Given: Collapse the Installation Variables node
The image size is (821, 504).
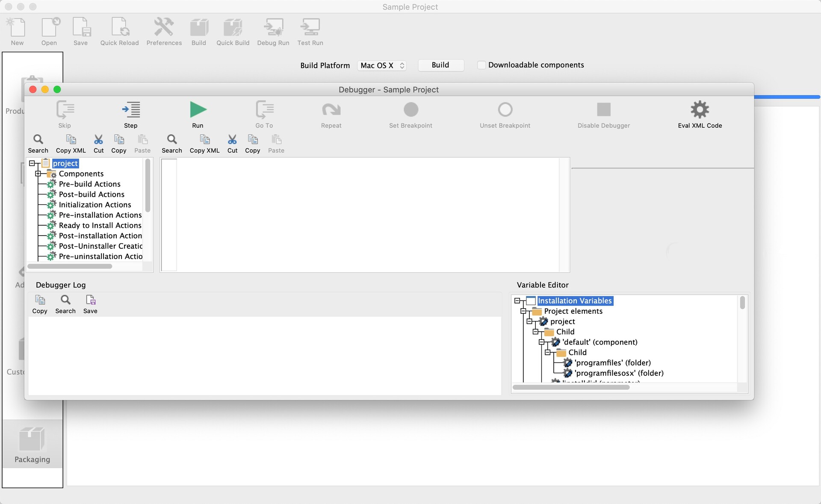Looking at the screenshot, I should 517,301.
